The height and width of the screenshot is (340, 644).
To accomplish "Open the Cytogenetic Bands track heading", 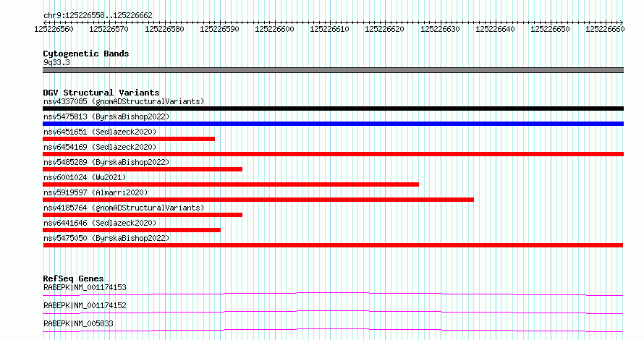I will tap(86, 54).
